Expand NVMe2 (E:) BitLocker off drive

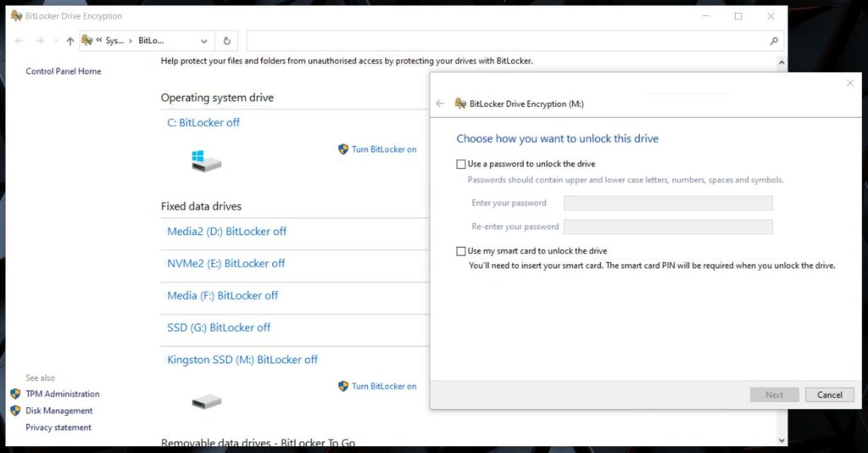(x=225, y=263)
